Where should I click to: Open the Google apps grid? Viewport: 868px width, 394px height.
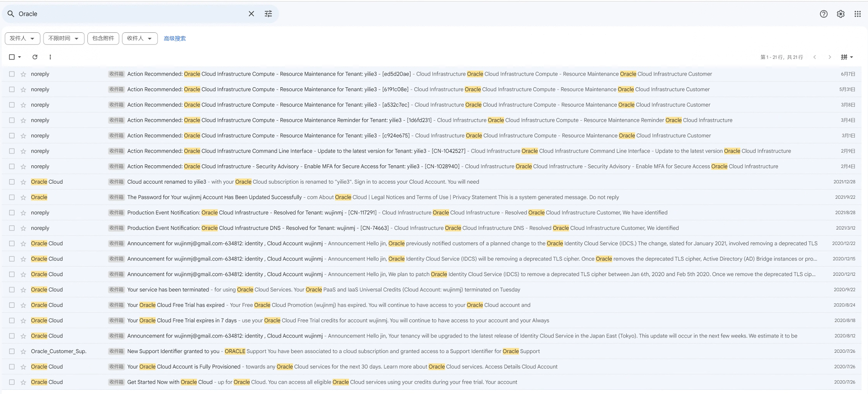857,14
